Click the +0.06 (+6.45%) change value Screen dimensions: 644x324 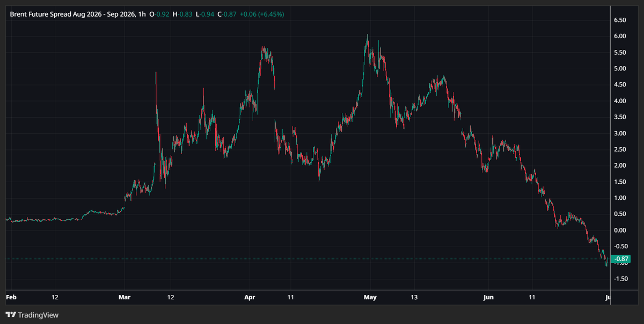[263, 14]
